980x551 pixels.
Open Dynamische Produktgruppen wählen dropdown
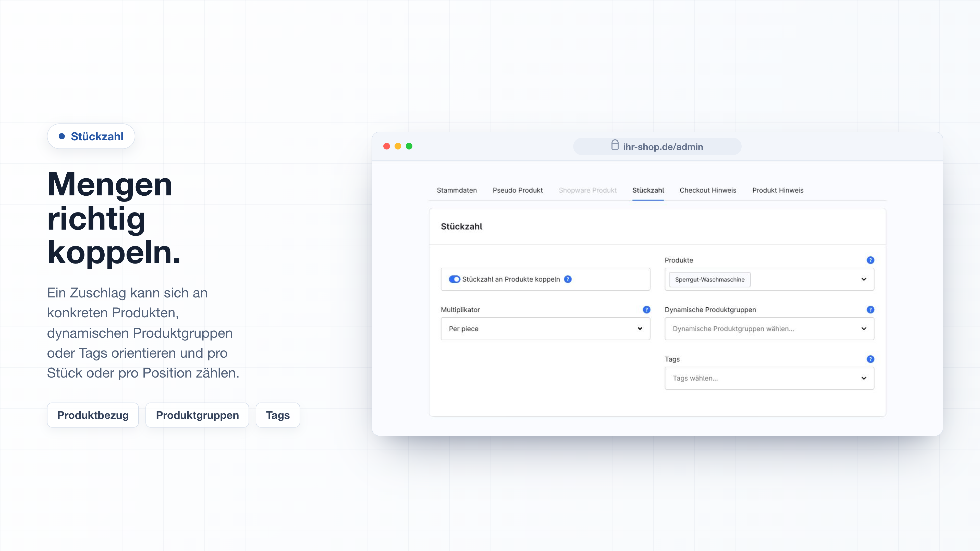pos(769,329)
